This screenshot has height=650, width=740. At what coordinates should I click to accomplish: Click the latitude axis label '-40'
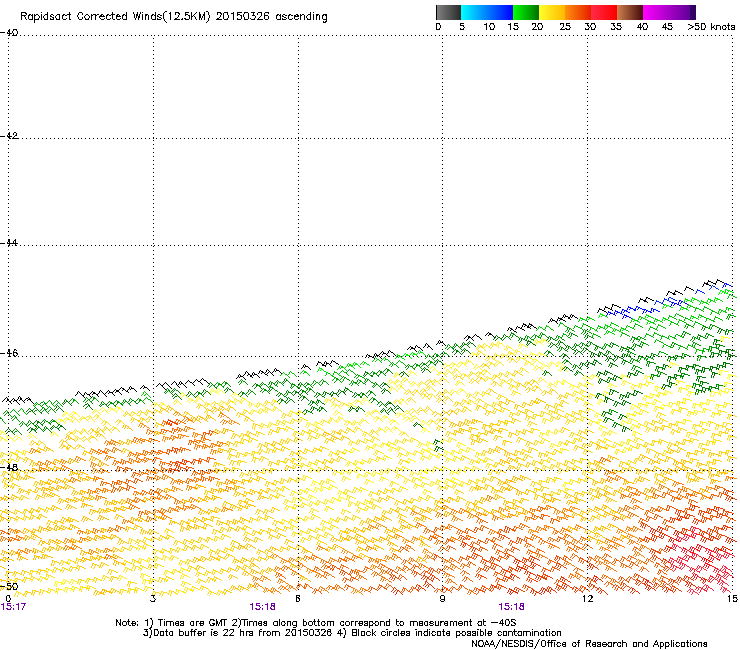[9, 33]
